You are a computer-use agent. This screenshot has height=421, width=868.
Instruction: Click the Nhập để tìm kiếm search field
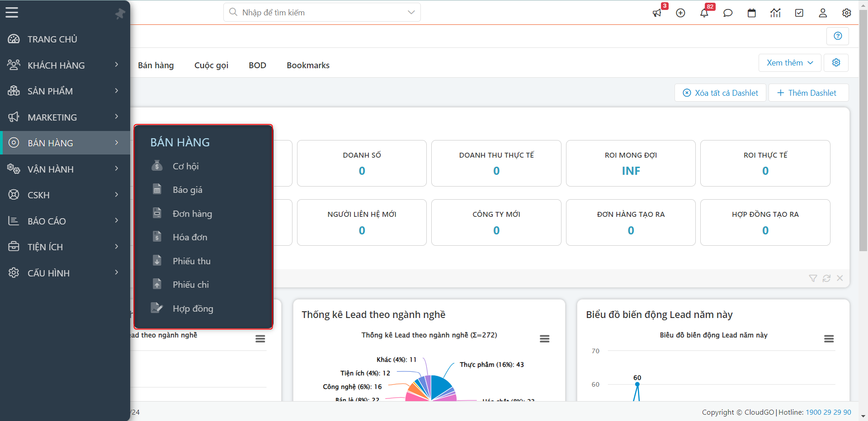coord(316,12)
